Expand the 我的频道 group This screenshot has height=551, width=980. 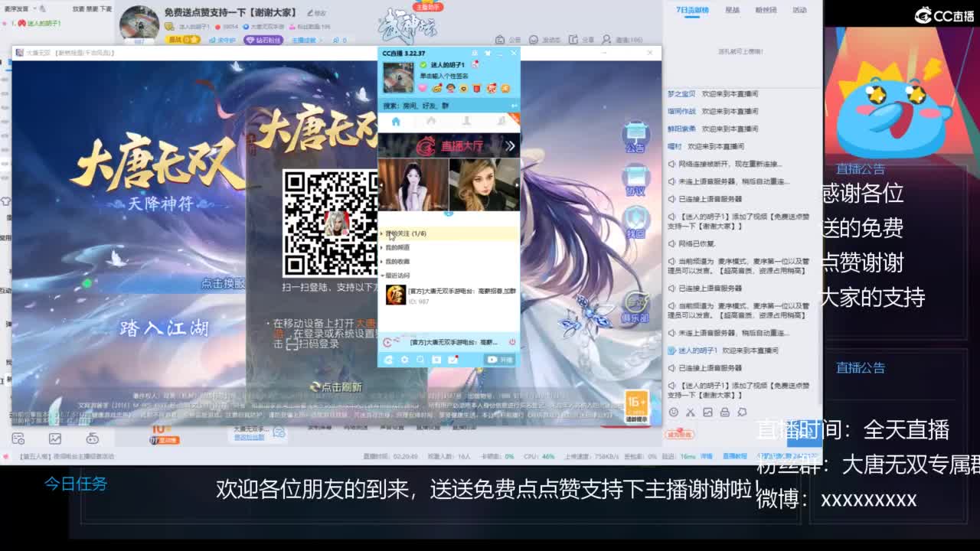pos(449,247)
